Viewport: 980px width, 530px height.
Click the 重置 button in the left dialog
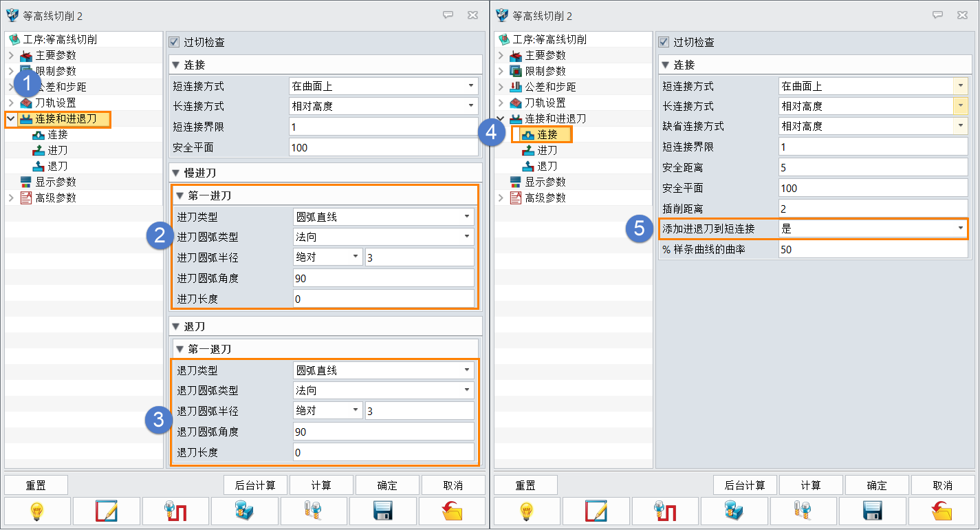pos(36,485)
